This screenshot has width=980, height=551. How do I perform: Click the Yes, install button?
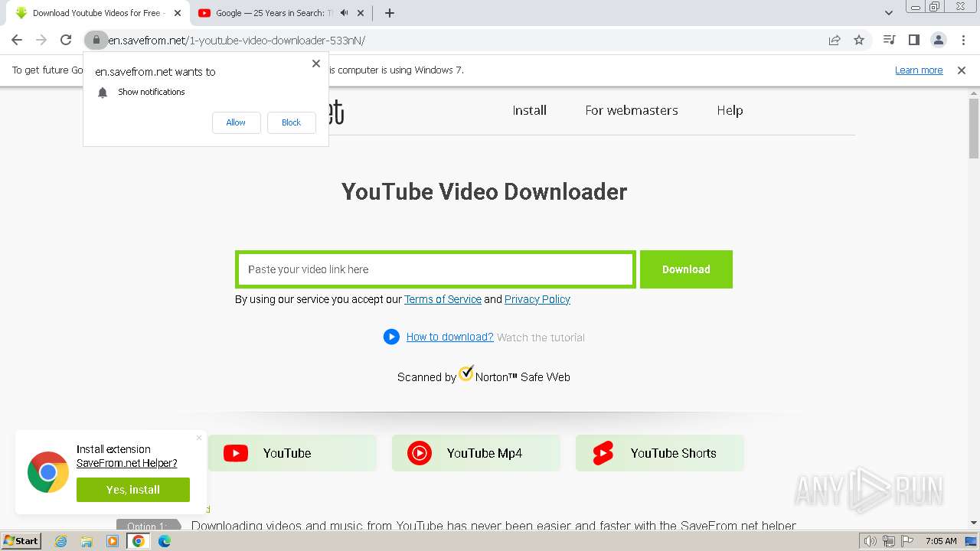[133, 490]
